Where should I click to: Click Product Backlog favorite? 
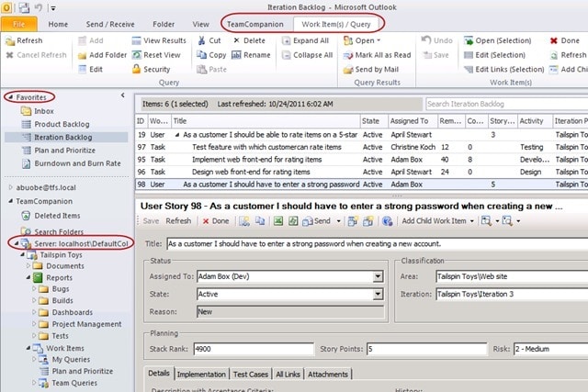[x=62, y=125]
